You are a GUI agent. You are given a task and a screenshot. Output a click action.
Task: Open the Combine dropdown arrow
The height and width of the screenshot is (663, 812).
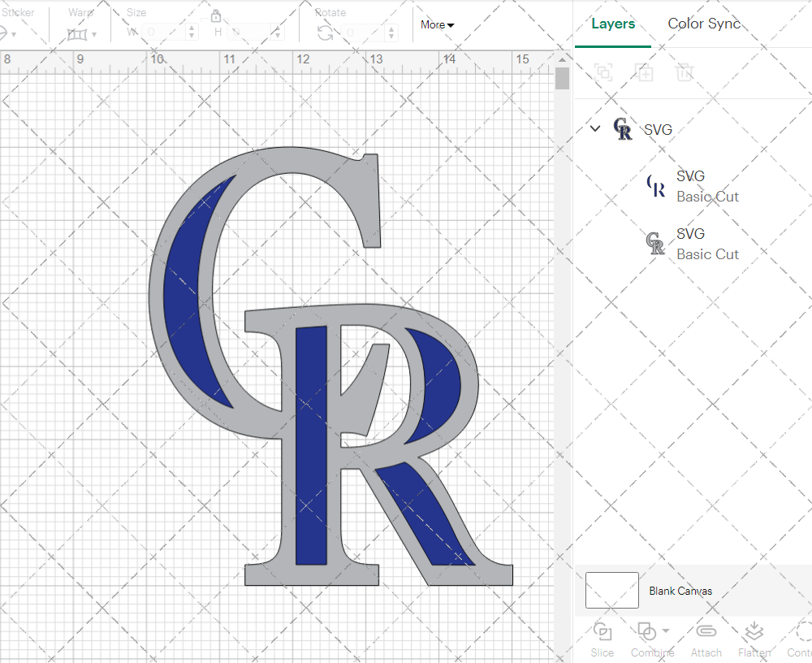pos(666,630)
